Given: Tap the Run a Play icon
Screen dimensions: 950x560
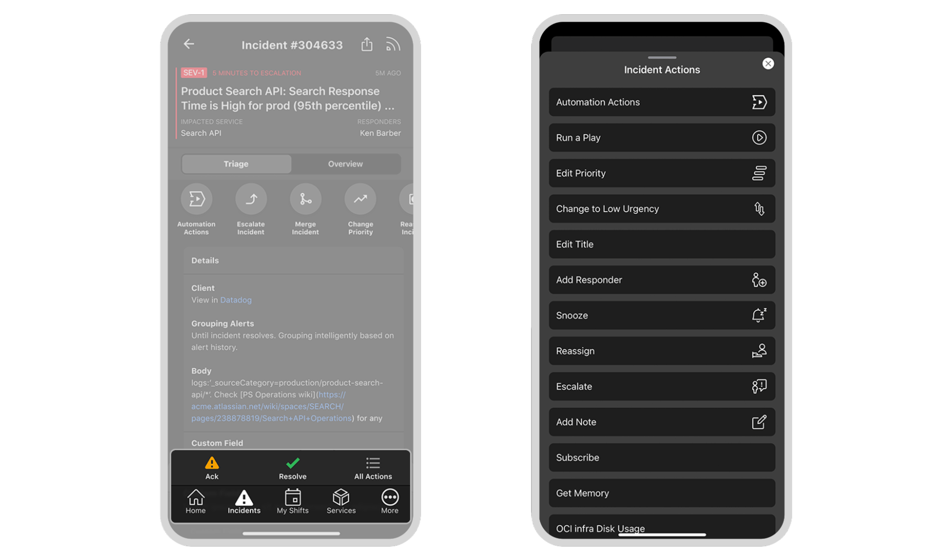Looking at the screenshot, I should (760, 138).
